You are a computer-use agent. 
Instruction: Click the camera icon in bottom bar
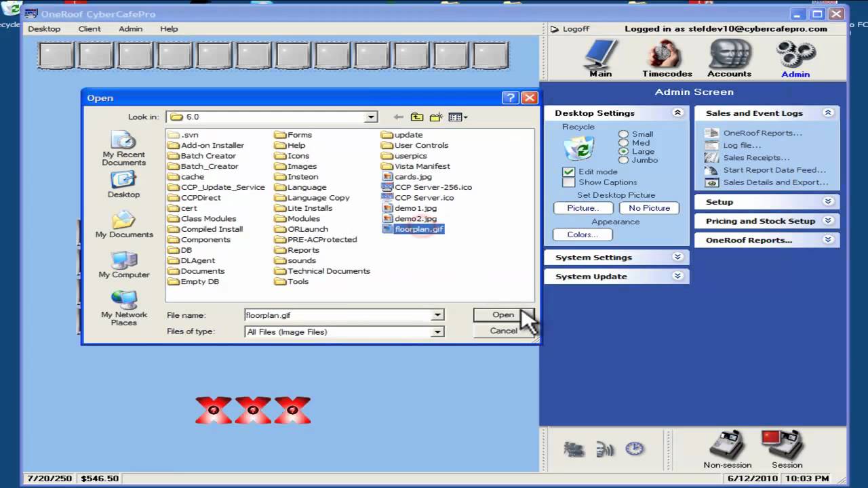(574, 449)
